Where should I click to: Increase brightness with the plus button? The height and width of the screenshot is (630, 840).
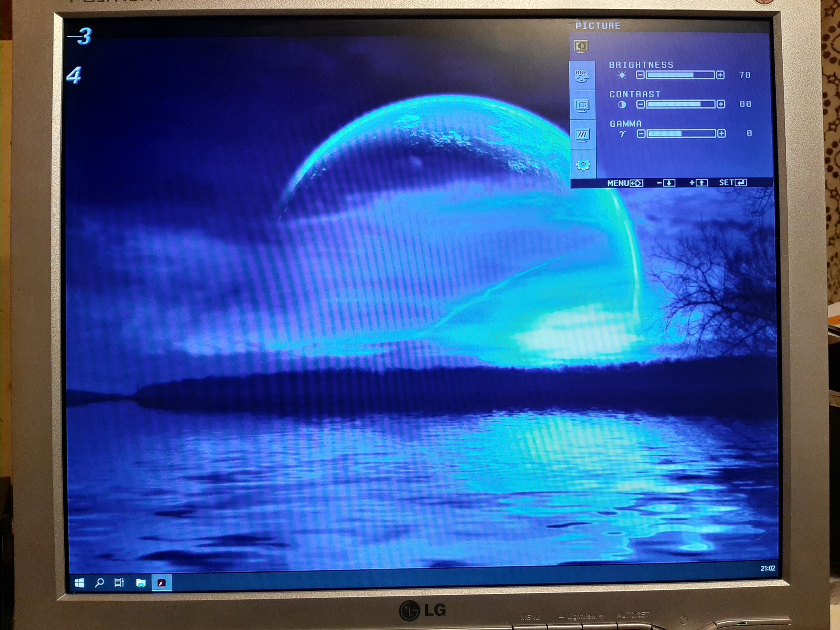tap(720, 75)
